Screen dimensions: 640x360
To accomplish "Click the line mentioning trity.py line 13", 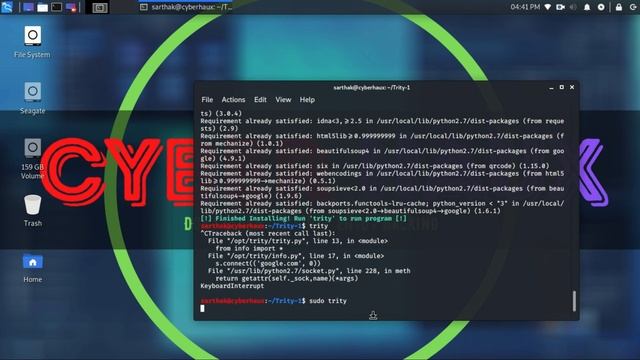I will pos(298,241).
